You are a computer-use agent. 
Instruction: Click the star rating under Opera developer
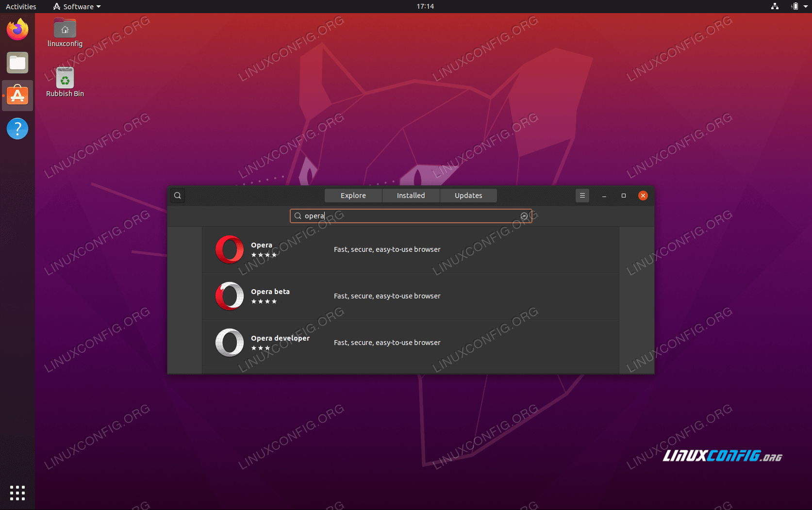pos(261,348)
